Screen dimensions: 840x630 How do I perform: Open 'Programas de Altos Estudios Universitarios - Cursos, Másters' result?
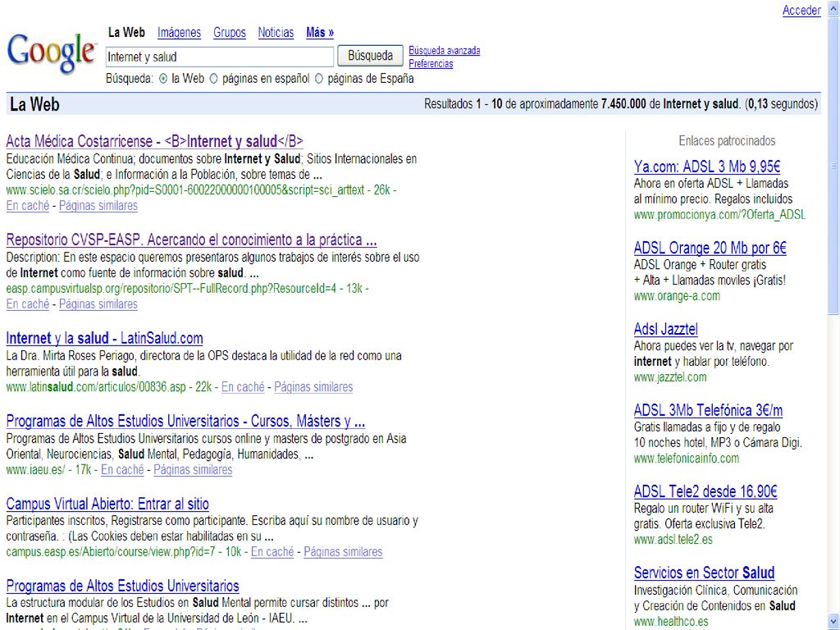[x=186, y=421]
